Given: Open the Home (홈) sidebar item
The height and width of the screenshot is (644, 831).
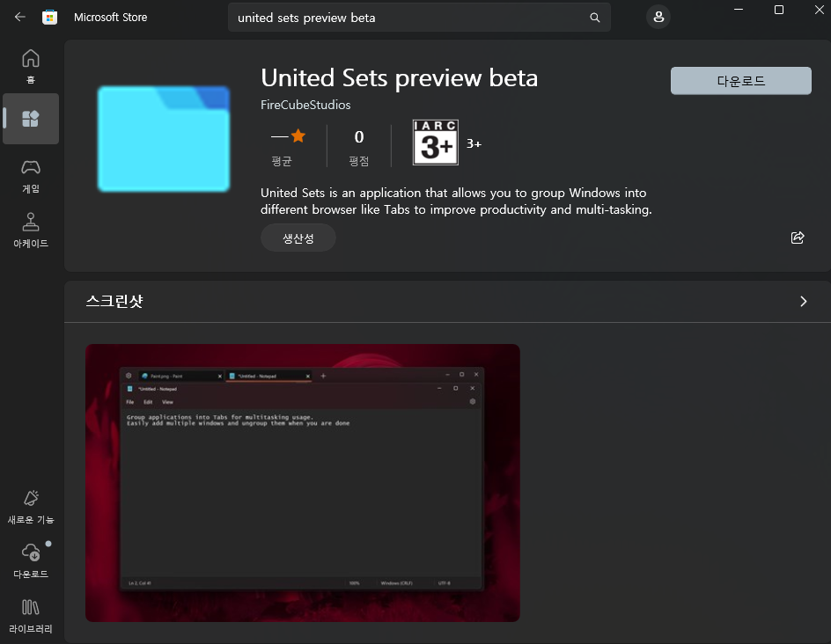Looking at the screenshot, I should point(31,66).
